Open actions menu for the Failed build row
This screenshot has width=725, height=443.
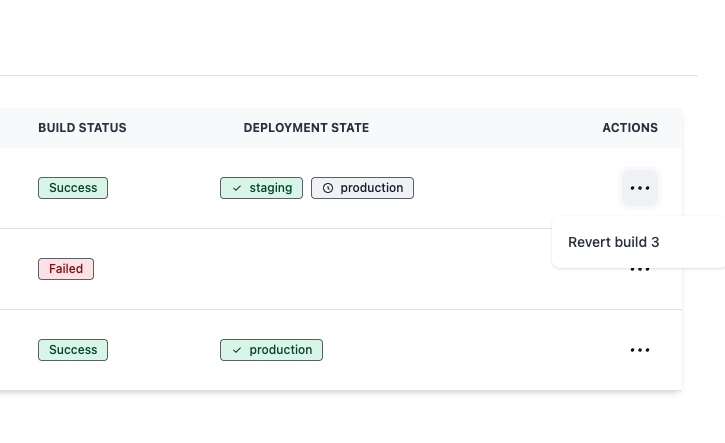(639, 269)
